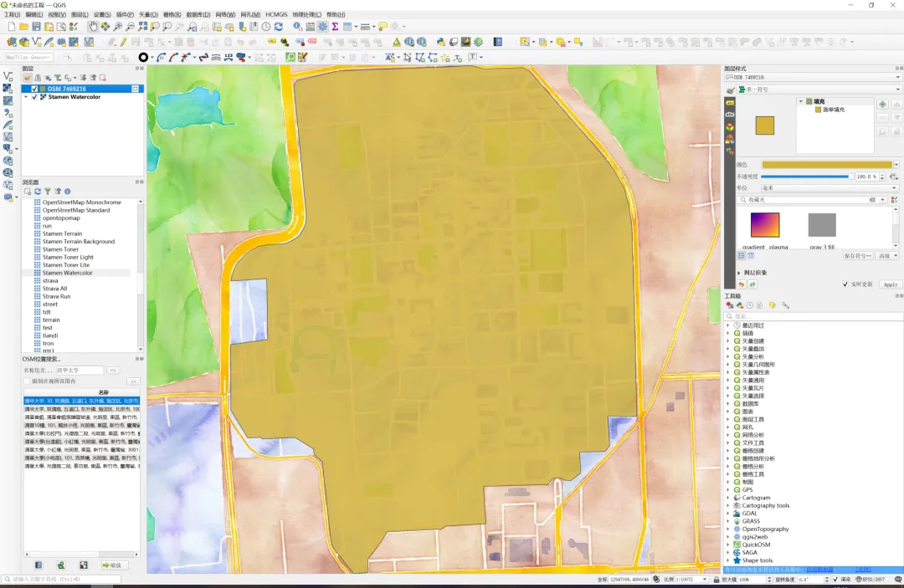This screenshot has width=904, height=588.
Task: Click the Save Project floppy disk icon
Action: [x=36, y=27]
